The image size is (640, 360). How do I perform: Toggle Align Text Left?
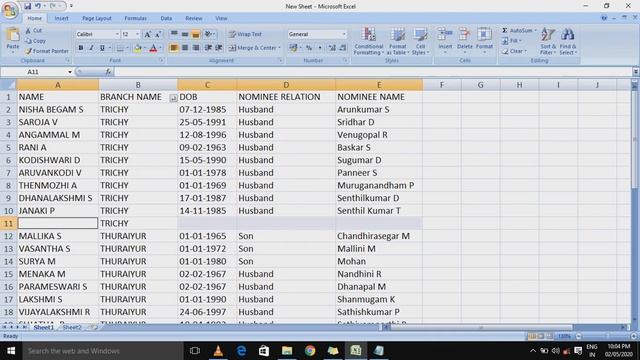(x=174, y=48)
